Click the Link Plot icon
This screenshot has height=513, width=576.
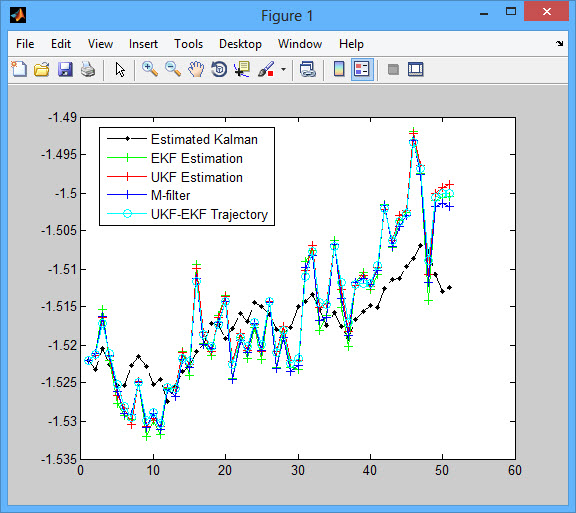click(x=308, y=69)
